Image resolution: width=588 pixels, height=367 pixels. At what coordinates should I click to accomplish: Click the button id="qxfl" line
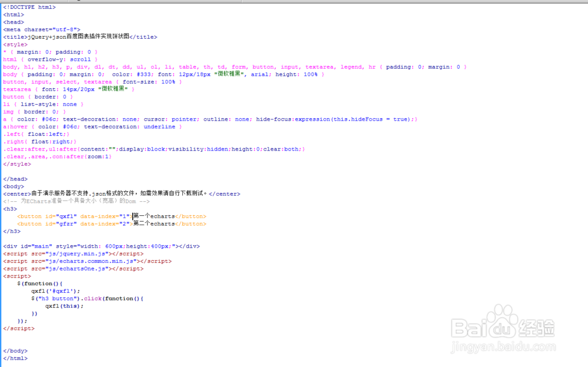(x=112, y=216)
